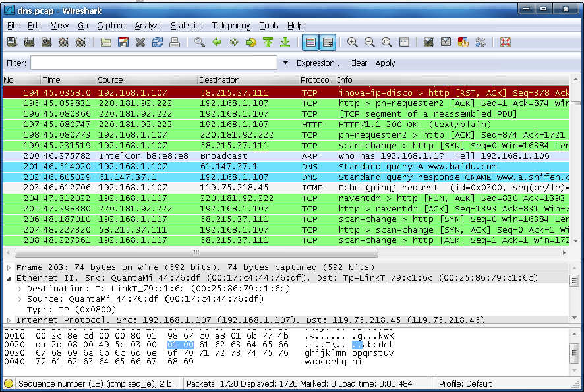
Task: Toggle the Colorize Packet List button
Action: pyautogui.click(x=310, y=43)
